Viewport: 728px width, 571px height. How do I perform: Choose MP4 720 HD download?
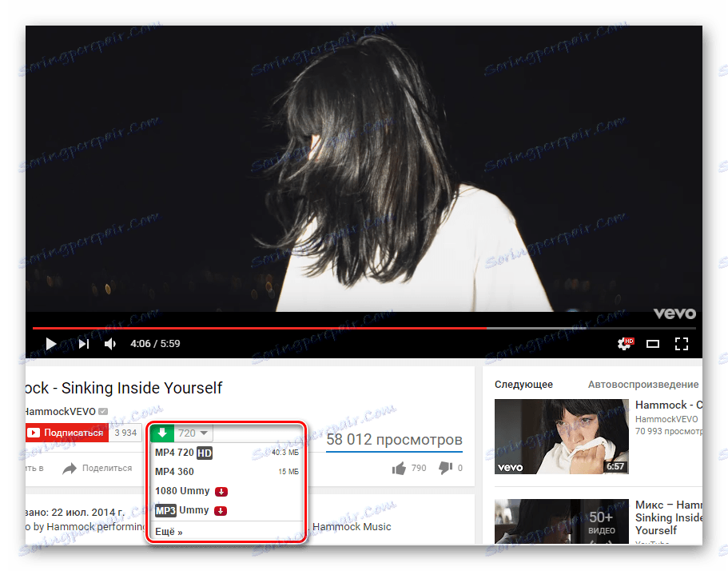click(x=227, y=453)
